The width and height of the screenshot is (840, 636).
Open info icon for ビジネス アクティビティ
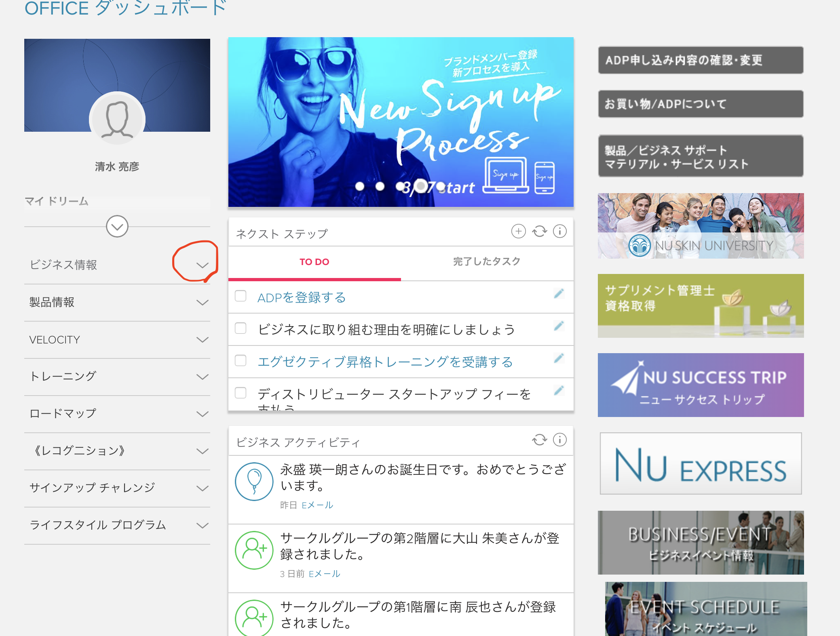pos(560,440)
